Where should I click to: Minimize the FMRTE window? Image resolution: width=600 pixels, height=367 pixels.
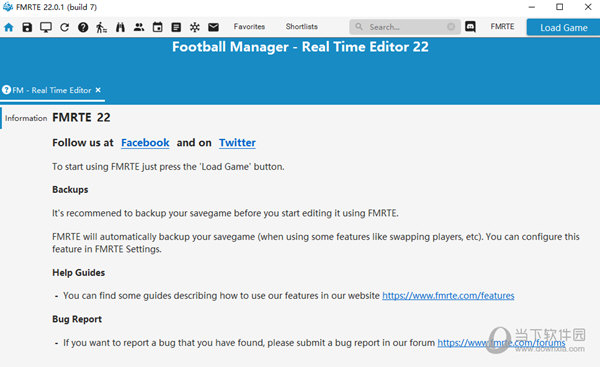[x=532, y=7]
